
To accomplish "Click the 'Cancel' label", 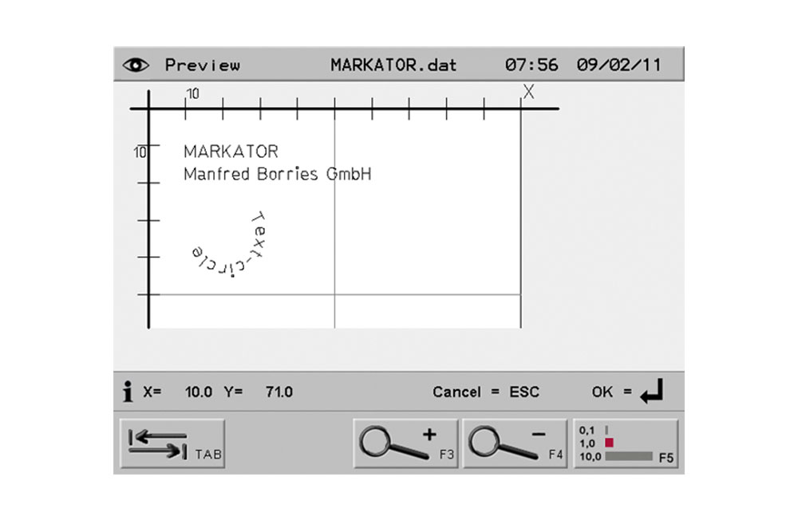I will coord(456,392).
